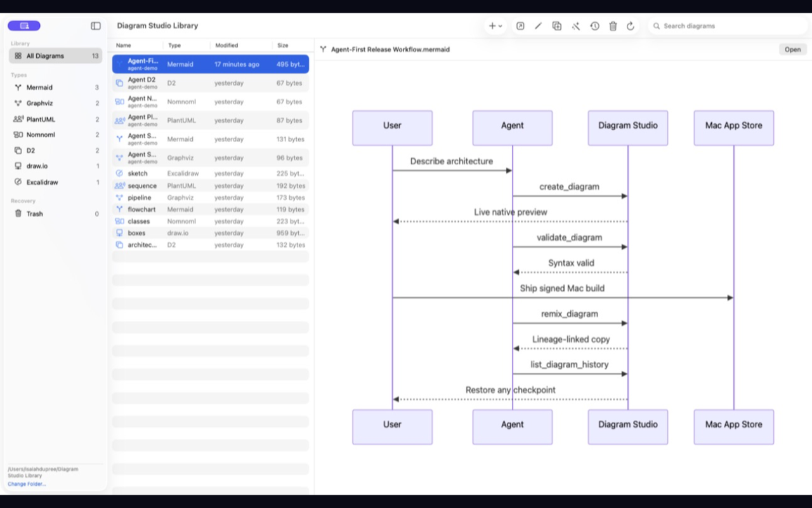Click the Change Folder... link
Viewport: 812px width, 508px height.
pyautogui.click(x=27, y=484)
